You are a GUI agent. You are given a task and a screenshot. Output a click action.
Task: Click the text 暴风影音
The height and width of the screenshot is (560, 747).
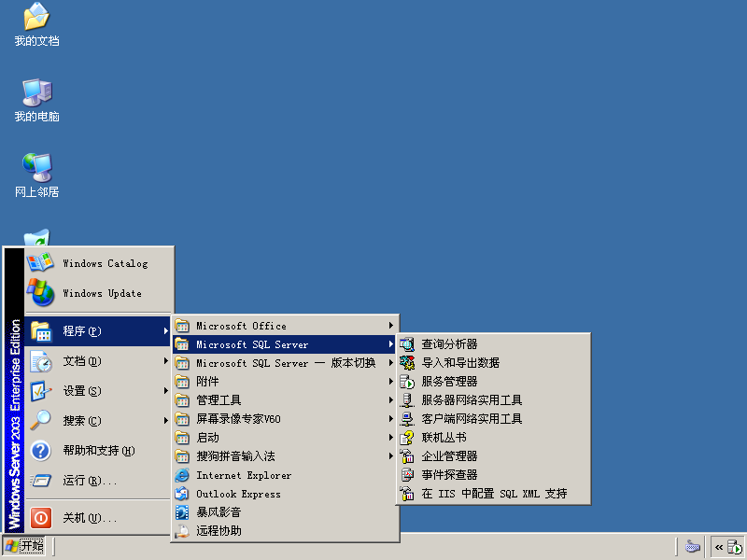218,512
